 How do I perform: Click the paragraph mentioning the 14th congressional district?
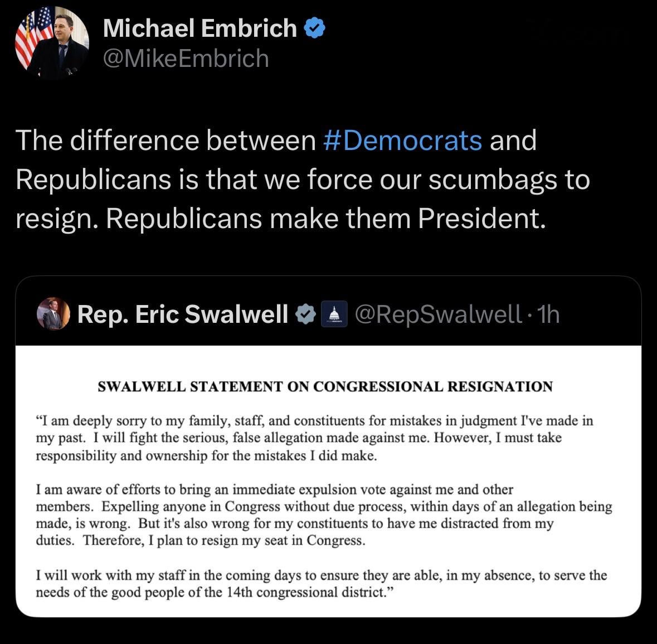(x=321, y=583)
